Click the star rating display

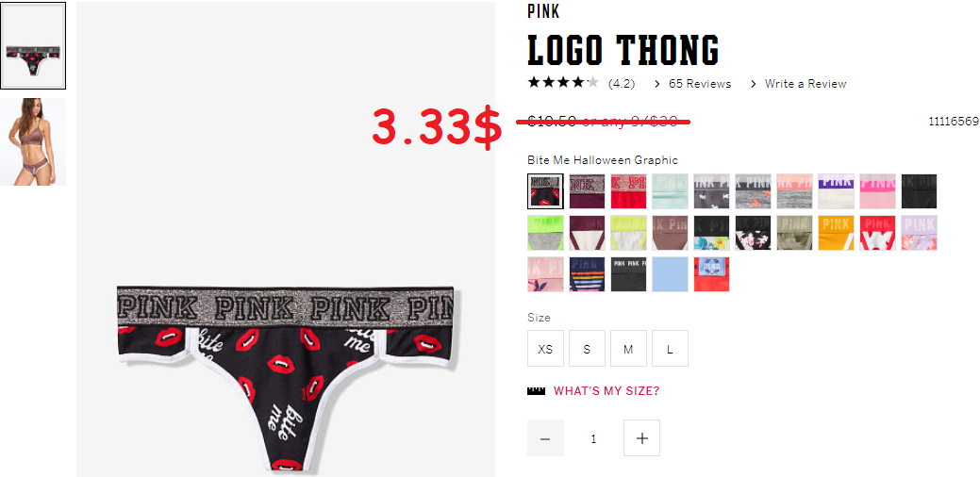click(x=563, y=82)
